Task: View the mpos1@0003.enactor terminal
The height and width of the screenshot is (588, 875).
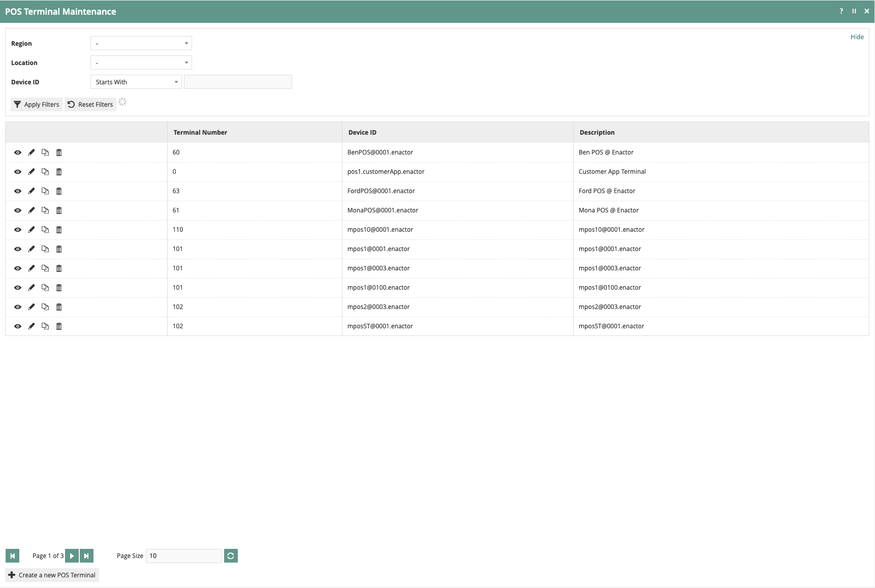Action: 18,268
